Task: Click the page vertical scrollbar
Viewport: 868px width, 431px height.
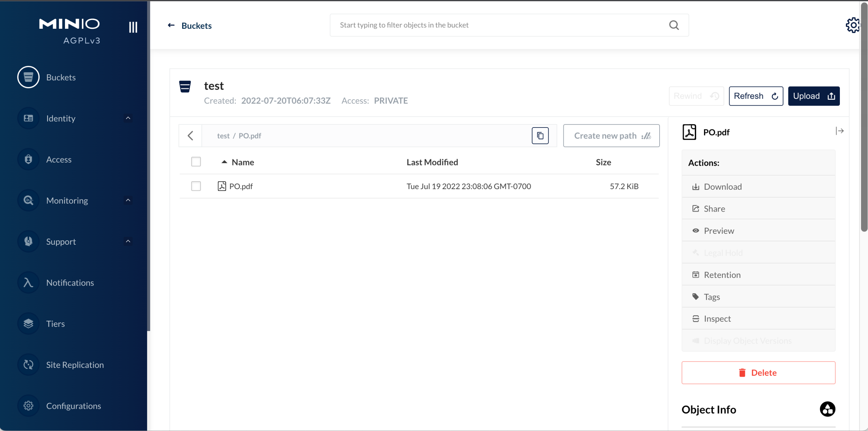Action: coord(864,118)
